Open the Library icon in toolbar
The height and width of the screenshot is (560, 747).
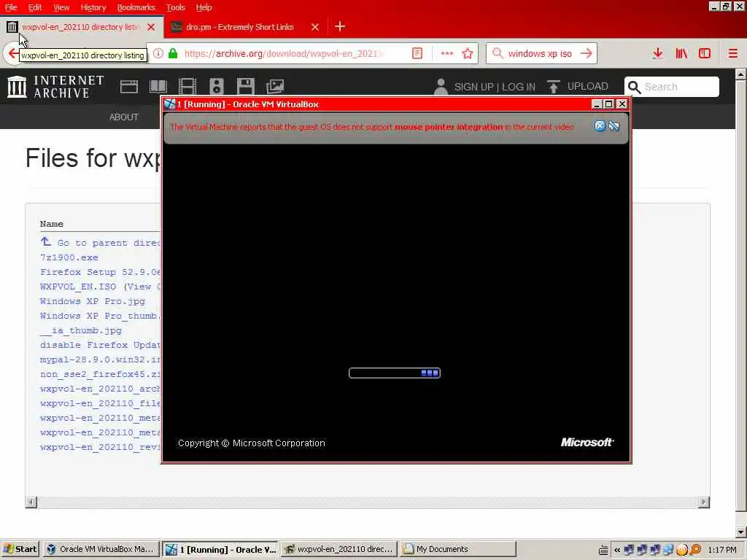(681, 53)
